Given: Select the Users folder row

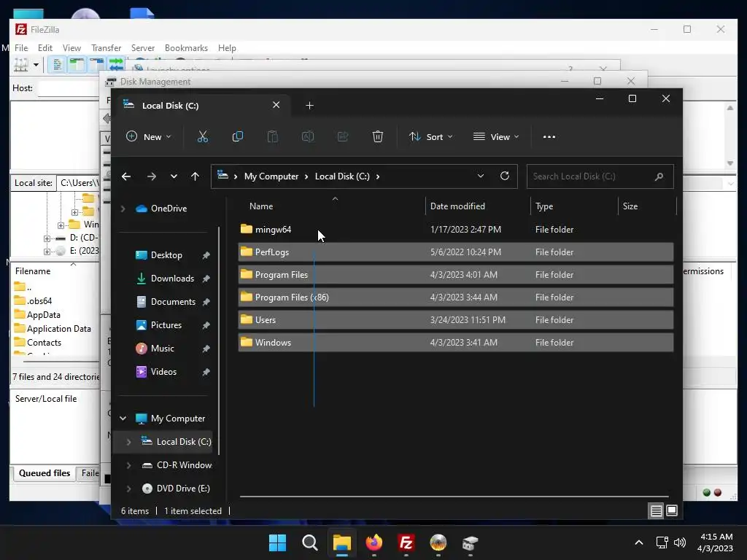Looking at the screenshot, I should click(x=456, y=320).
